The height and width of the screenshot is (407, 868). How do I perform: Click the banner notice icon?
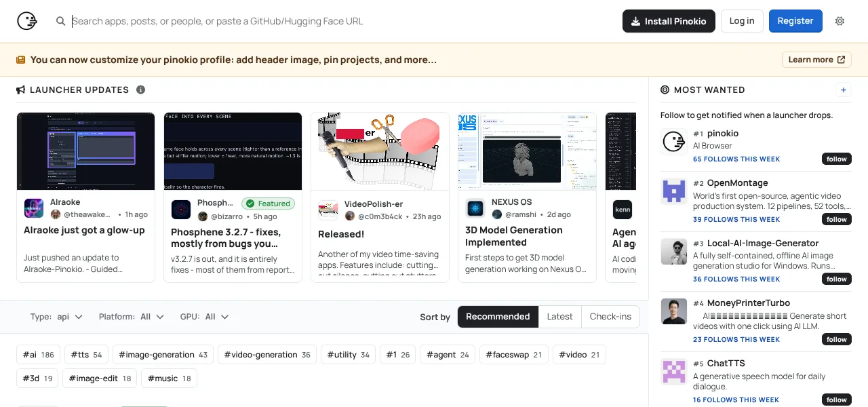click(21, 60)
